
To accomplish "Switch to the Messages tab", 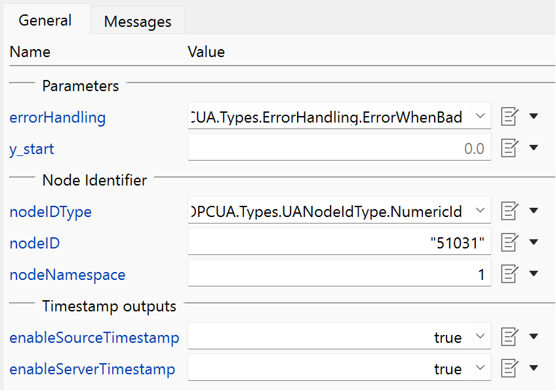I will pos(138,21).
